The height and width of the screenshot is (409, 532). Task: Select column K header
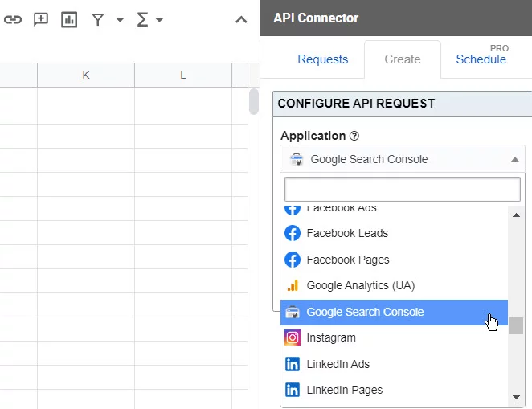tap(86, 75)
